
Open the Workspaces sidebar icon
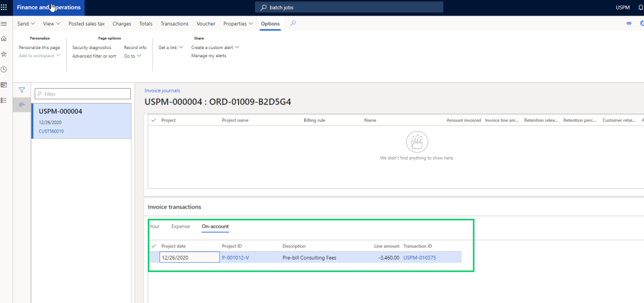(x=4, y=85)
